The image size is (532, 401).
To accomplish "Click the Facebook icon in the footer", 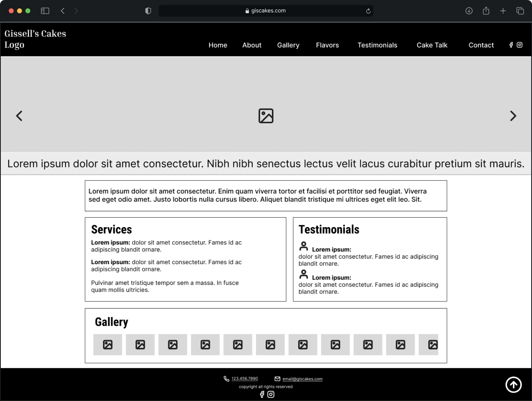I will tap(262, 394).
